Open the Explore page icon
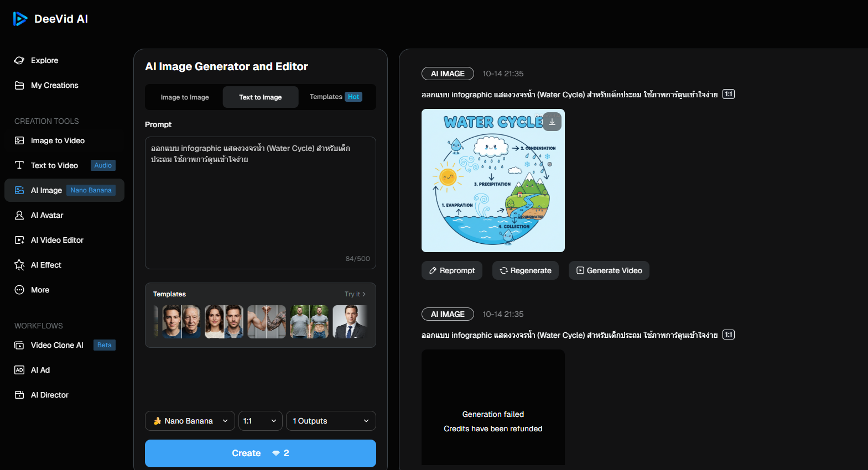 point(19,60)
